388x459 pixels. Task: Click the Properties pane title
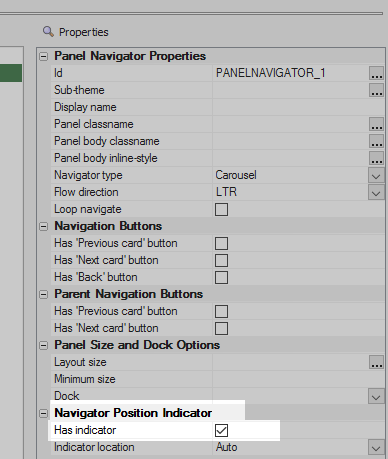pyautogui.click(x=84, y=32)
